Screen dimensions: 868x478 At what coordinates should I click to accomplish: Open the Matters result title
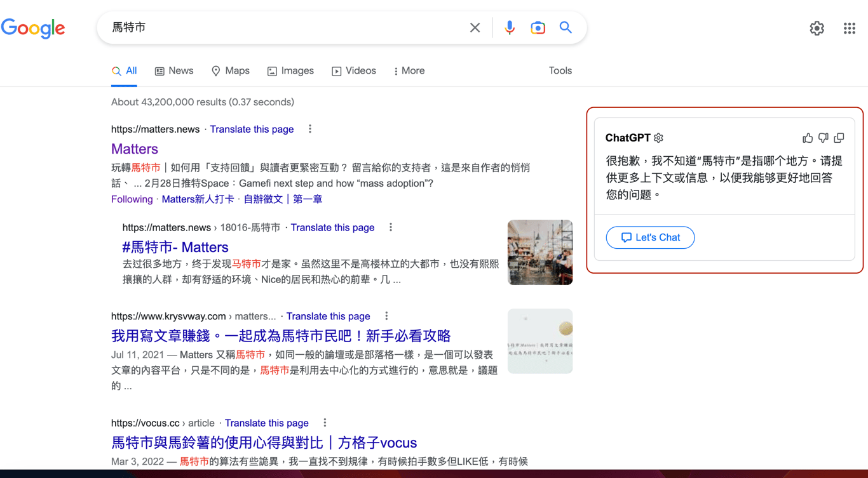(x=135, y=149)
